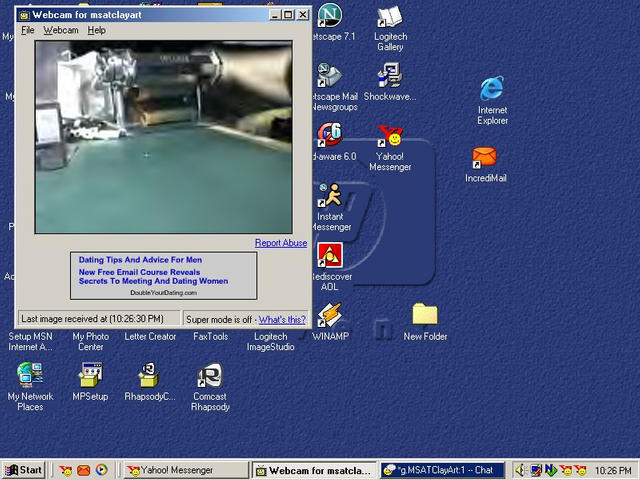Click the Logitech ImageStudio label
The image size is (640, 480).
coord(270,342)
